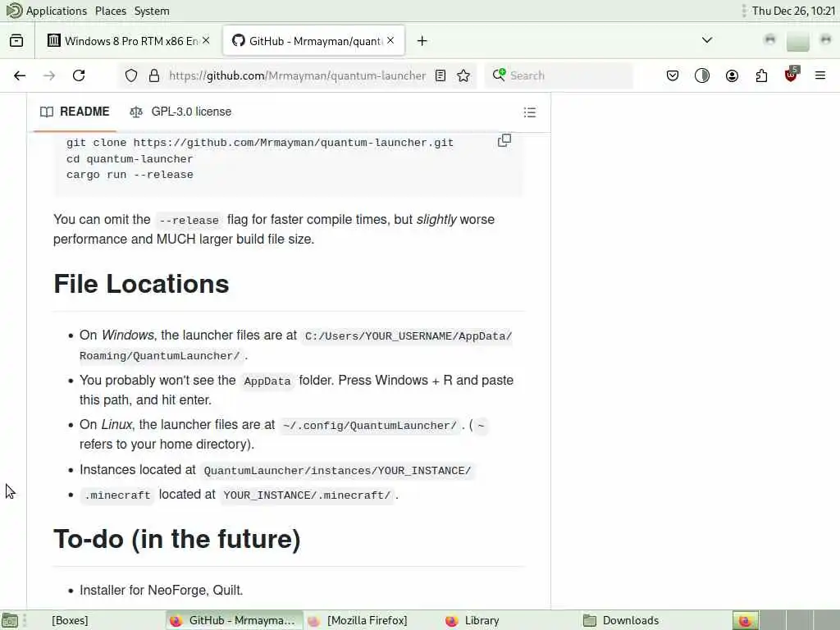The width and height of the screenshot is (840, 630).
Task: Click the git clone command line
Action: click(x=260, y=143)
